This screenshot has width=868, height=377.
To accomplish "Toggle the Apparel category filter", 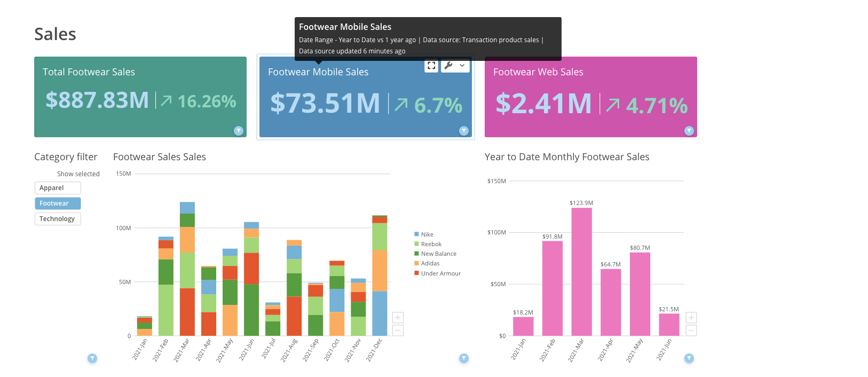I will pyautogui.click(x=58, y=188).
